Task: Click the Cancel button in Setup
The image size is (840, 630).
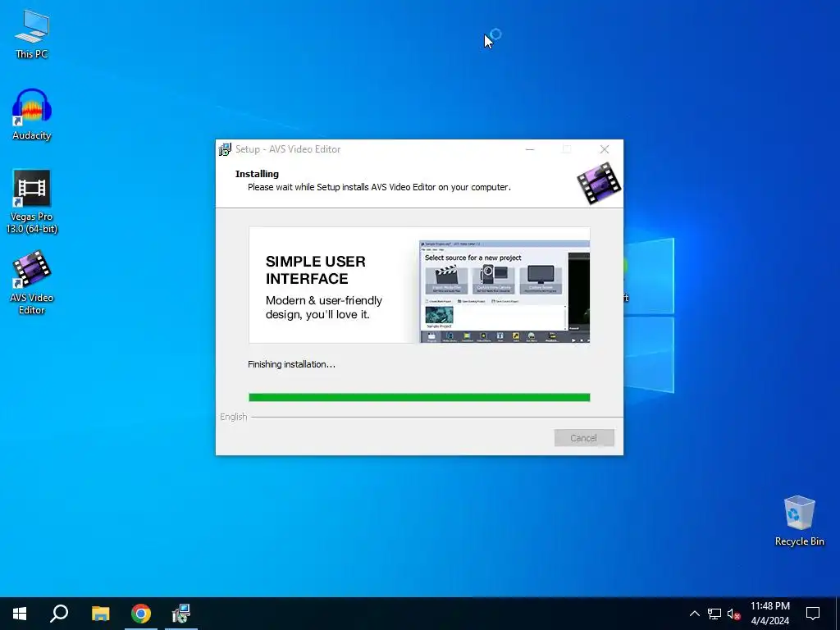Action: click(584, 438)
